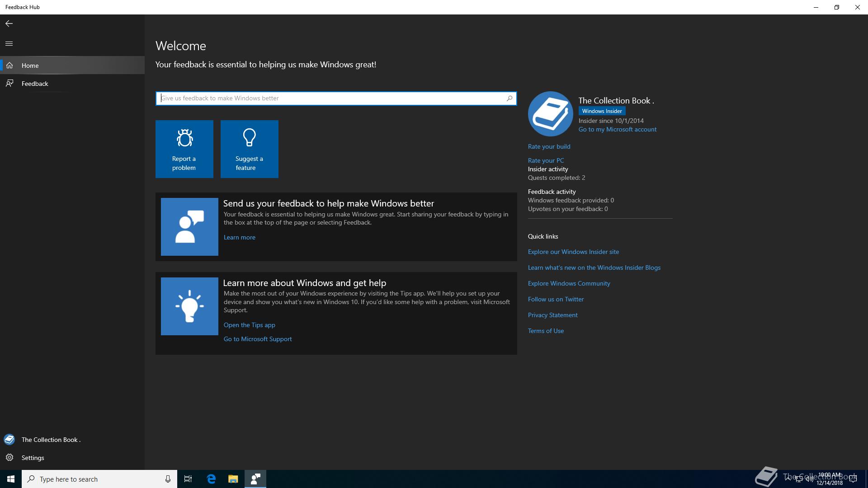Open Settings in the sidebar
Screen dimensions: 868x488
click(72, 458)
